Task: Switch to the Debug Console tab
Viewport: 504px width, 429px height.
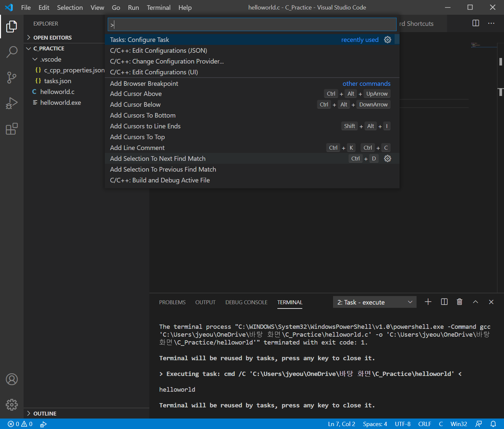Action: pos(246,302)
